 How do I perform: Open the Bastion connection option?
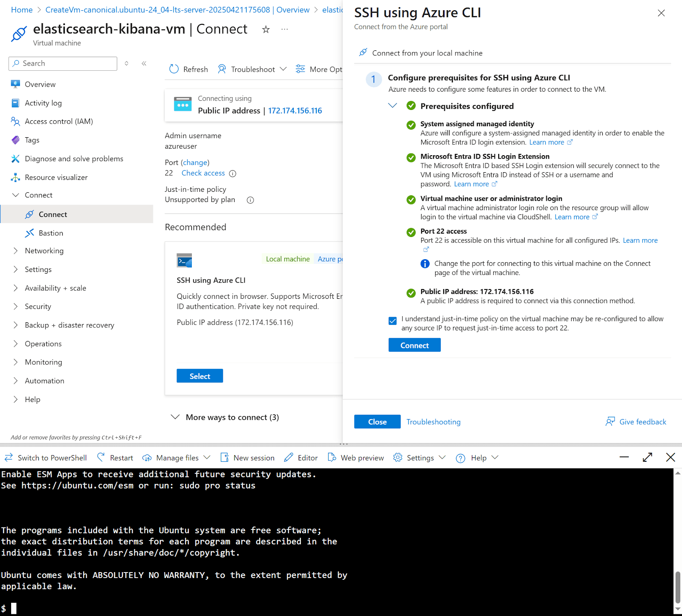tap(50, 233)
